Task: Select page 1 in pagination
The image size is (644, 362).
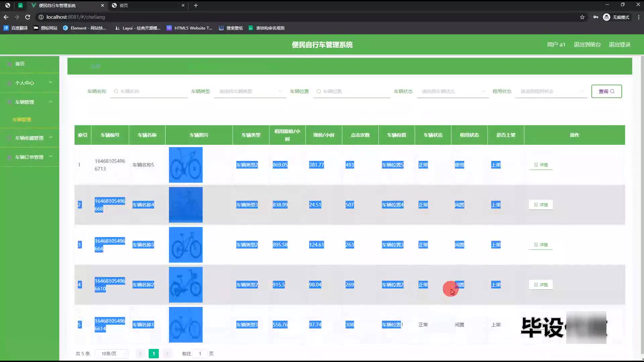Action: pos(154,354)
